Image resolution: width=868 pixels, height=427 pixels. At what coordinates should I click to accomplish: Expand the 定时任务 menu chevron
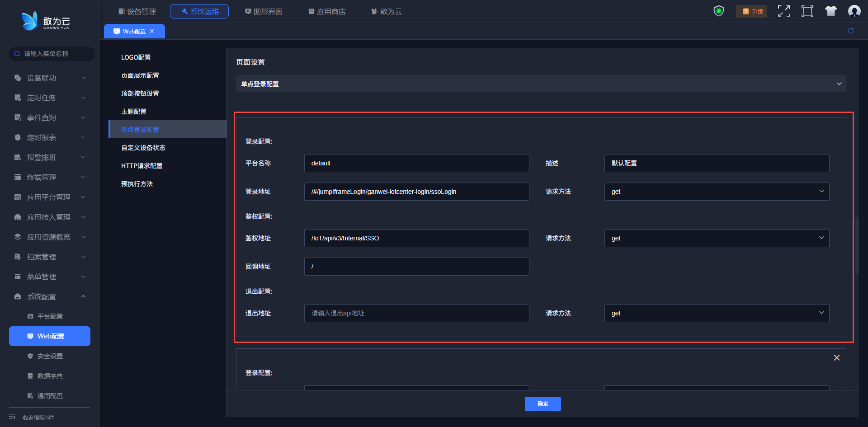83,98
